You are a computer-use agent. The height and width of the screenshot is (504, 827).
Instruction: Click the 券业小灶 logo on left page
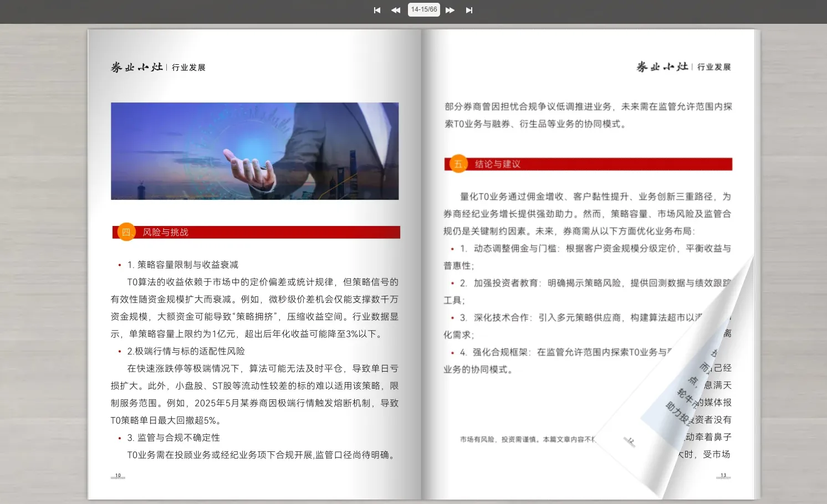[137, 67]
